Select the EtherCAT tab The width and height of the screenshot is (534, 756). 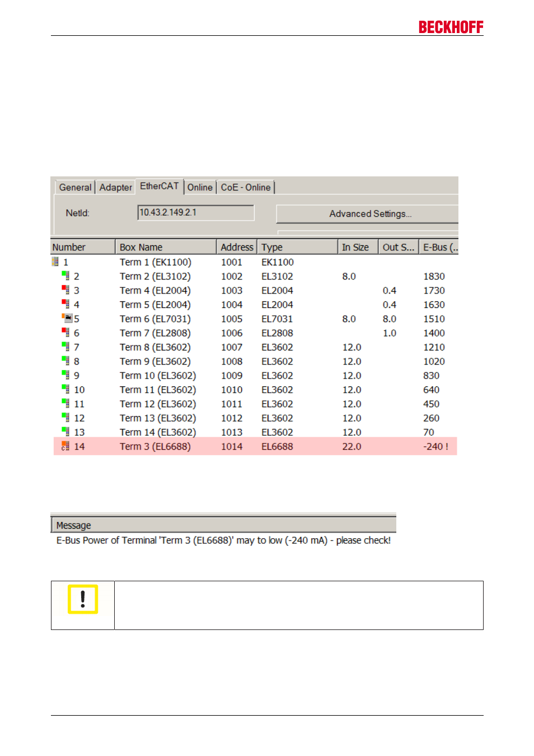pyautogui.click(x=160, y=186)
